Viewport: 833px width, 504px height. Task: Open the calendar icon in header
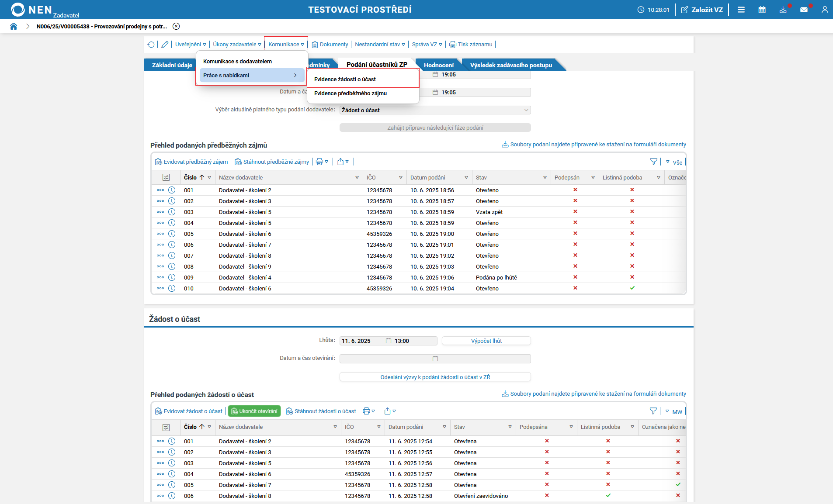(x=762, y=10)
